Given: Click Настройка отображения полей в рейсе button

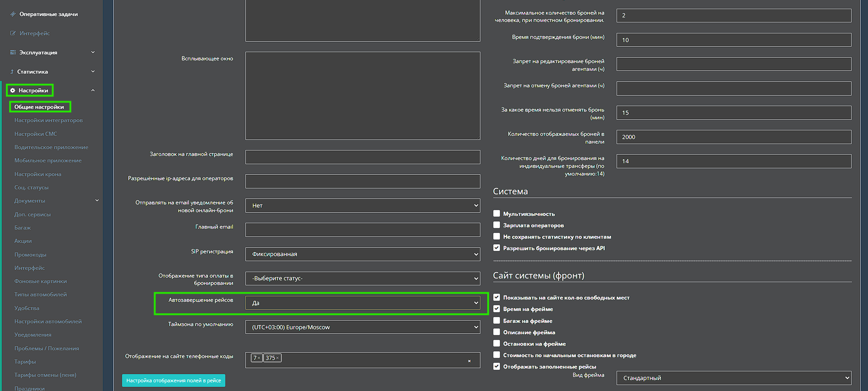Looking at the screenshot, I should coord(173,380).
